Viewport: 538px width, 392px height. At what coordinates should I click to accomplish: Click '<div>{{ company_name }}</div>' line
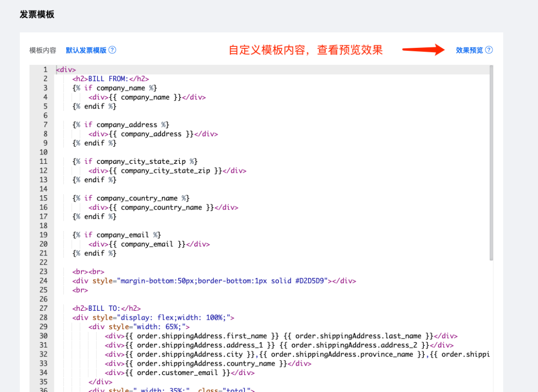pyautogui.click(x=147, y=98)
